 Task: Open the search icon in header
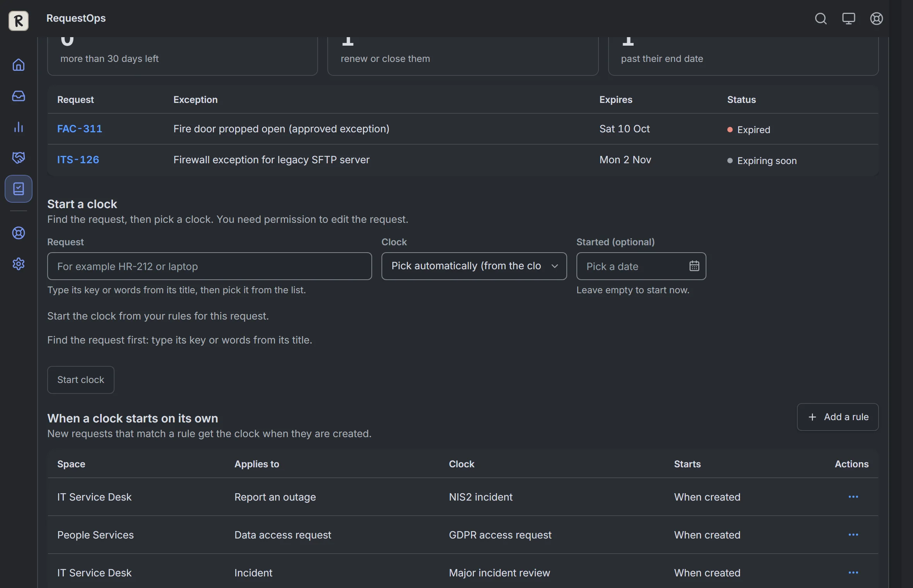coord(821,19)
